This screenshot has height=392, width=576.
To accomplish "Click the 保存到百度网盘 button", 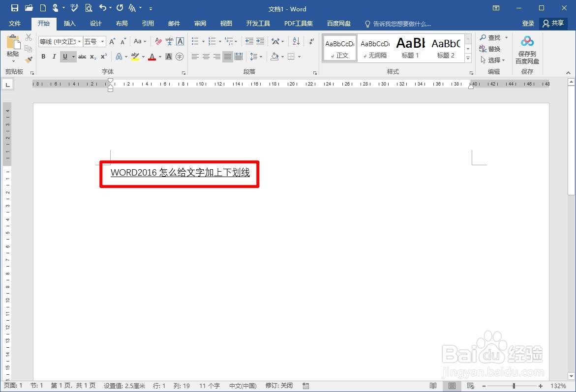I will (527, 49).
